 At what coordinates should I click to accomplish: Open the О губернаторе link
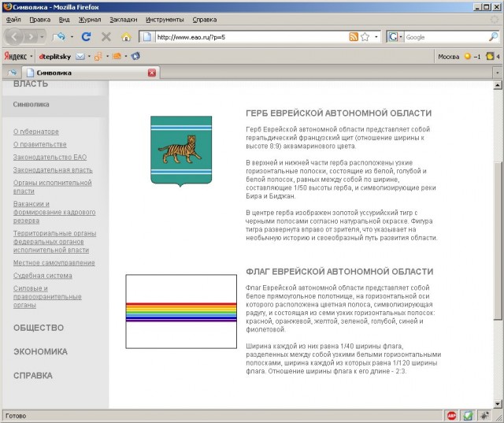[x=36, y=132]
